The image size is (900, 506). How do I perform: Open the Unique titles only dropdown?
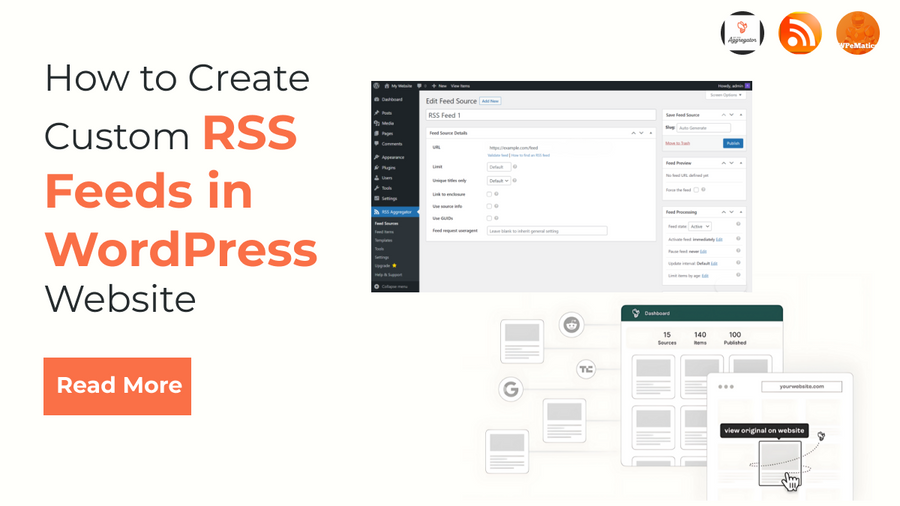(x=498, y=181)
